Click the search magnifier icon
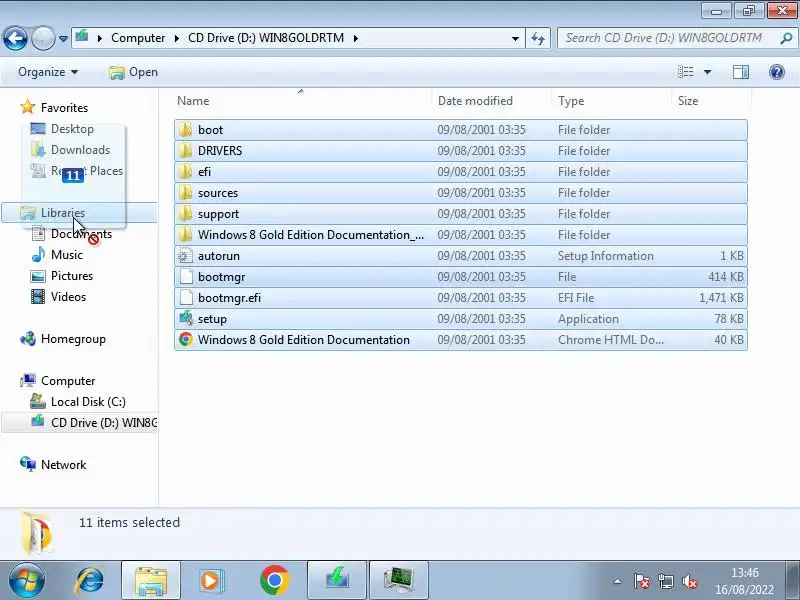This screenshot has width=800, height=600. (x=786, y=38)
